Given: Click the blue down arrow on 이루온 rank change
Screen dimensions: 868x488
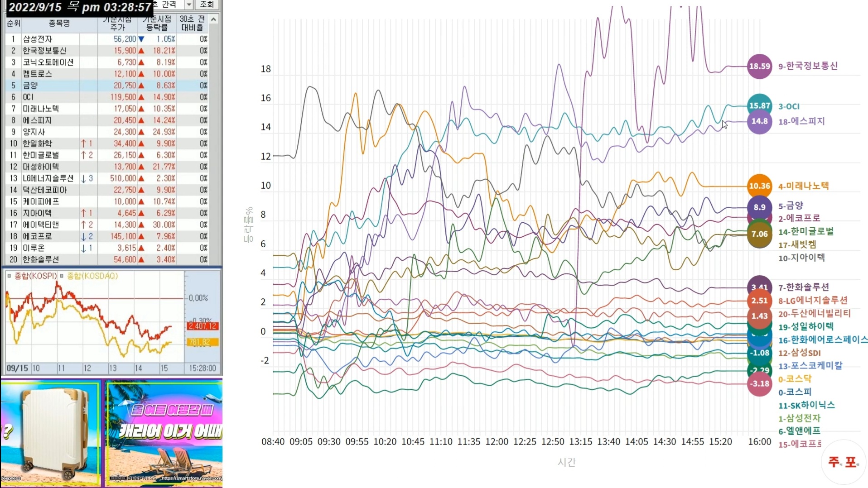Looking at the screenshot, I should pos(83,248).
